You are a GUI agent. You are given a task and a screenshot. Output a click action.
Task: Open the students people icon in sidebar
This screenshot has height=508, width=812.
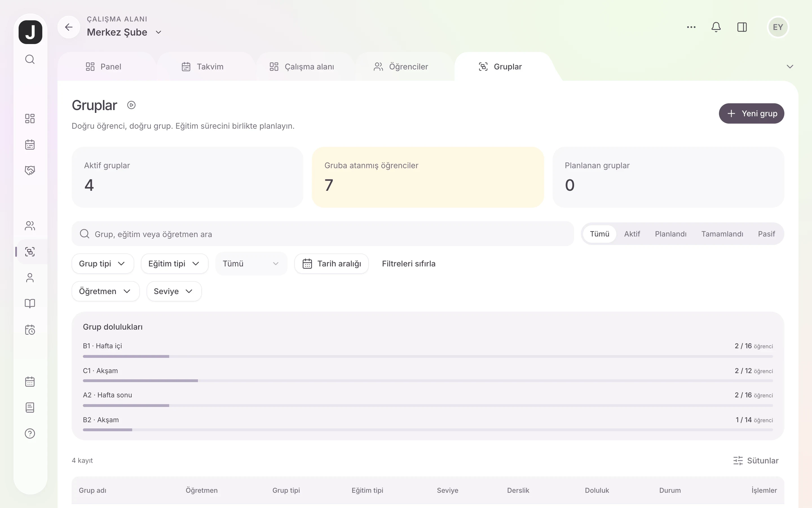[x=30, y=226]
